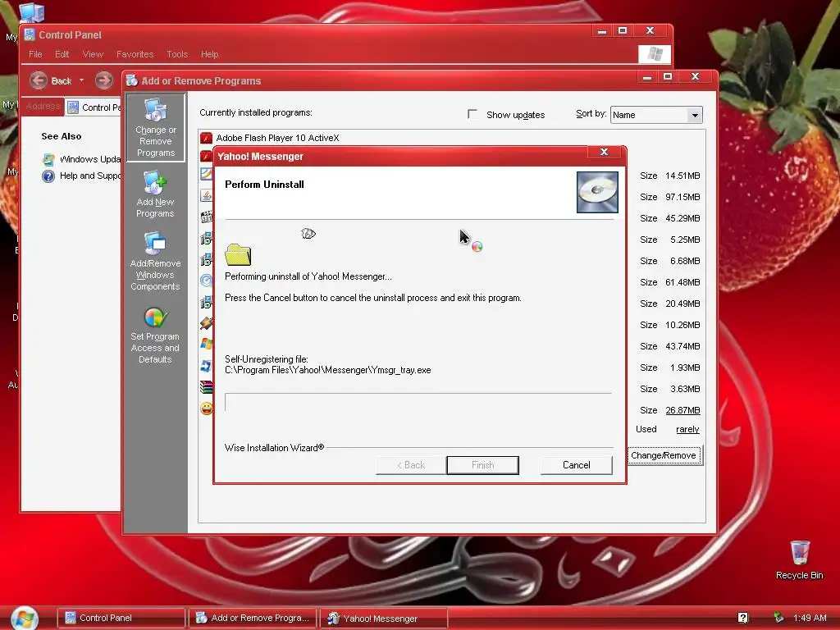Click the Forward arrow in Control Panel
The width and height of the screenshot is (840, 630).
pos(104,80)
